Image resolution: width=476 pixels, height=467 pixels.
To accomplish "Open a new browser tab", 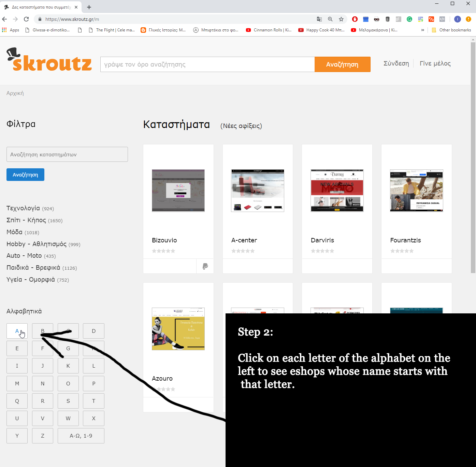I will 89,7.
